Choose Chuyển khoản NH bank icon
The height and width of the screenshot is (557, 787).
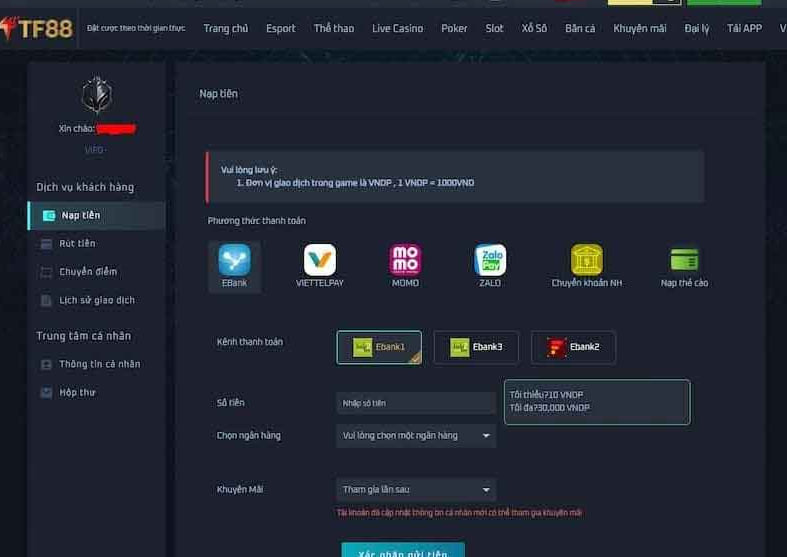587,260
